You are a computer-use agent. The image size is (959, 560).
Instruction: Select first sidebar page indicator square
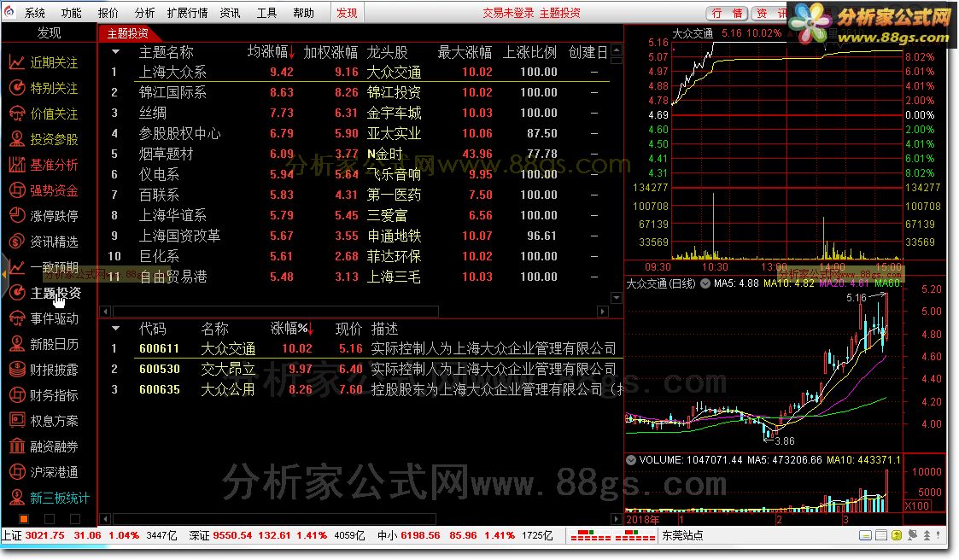click(24, 519)
